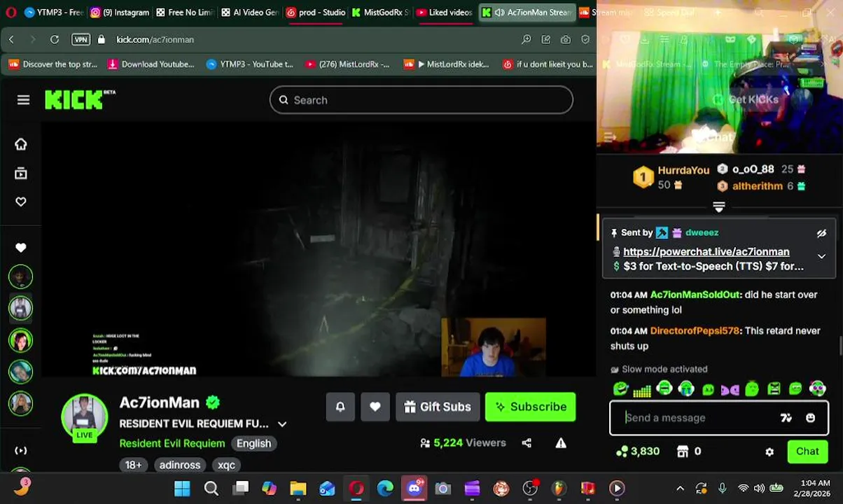Click the filled heart sidebar icon
This screenshot has width=843, height=504.
click(x=21, y=247)
